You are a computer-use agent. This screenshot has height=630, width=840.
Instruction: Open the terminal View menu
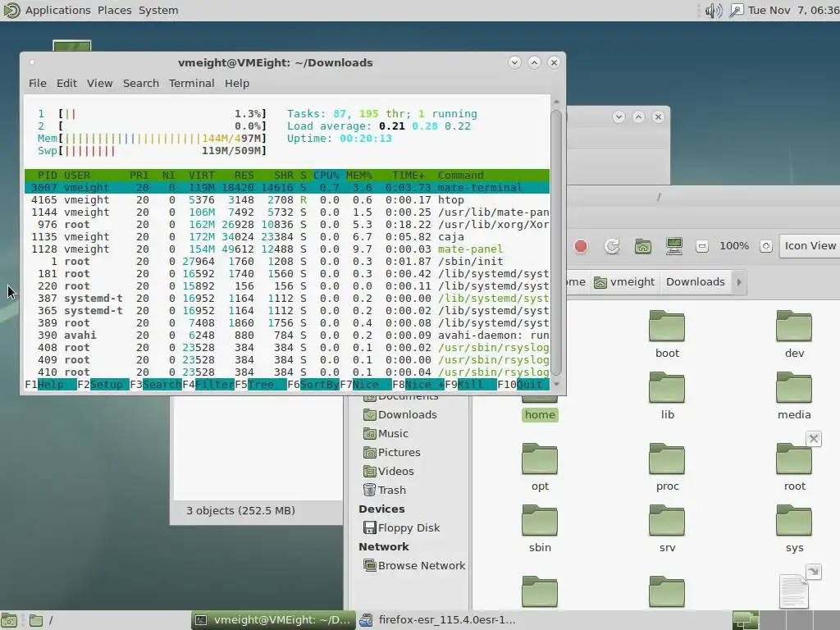(99, 83)
